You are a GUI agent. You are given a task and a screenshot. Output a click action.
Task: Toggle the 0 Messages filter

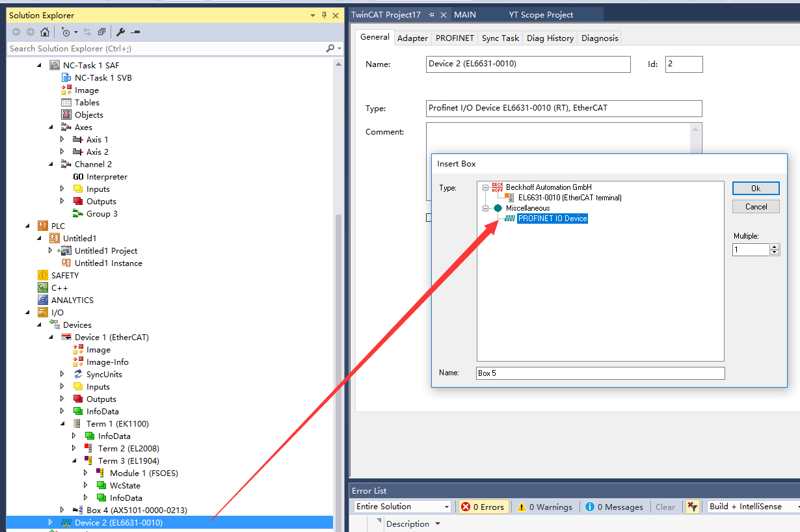pyautogui.click(x=614, y=507)
